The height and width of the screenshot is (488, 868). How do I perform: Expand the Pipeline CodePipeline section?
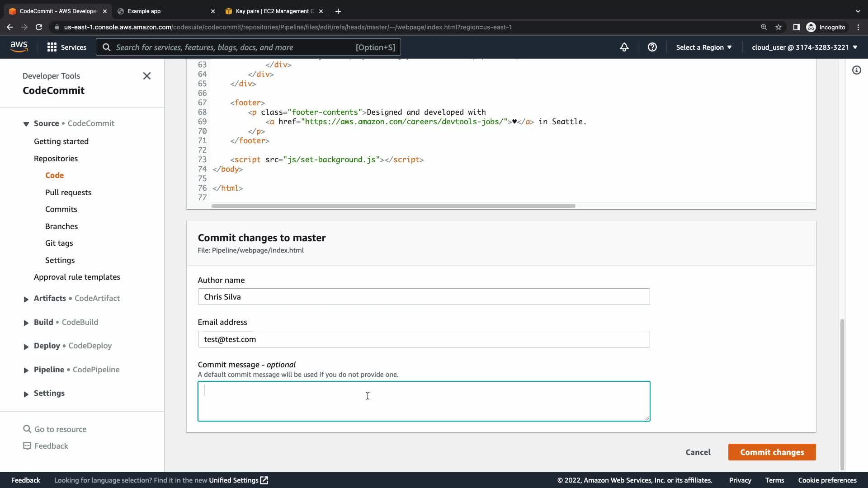point(26,370)
